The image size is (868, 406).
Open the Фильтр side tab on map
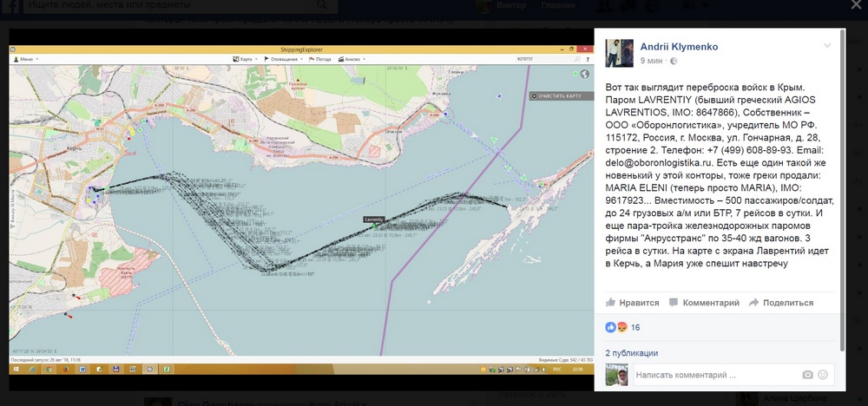pos(13,208)
